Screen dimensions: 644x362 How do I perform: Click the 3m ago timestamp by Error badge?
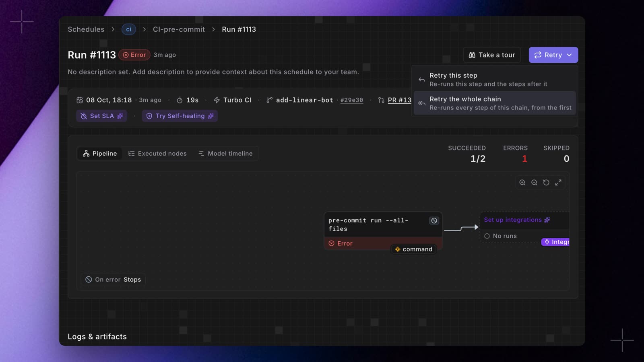165,55
